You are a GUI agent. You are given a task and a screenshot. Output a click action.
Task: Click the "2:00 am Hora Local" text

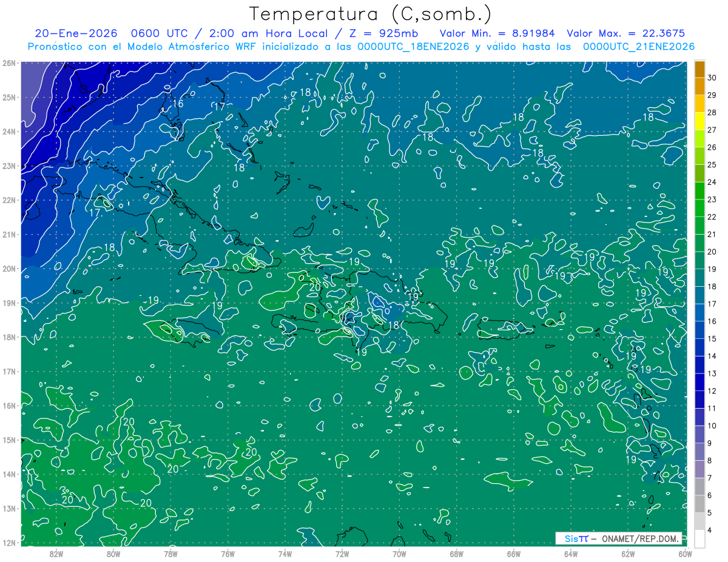tap(270, 33)
